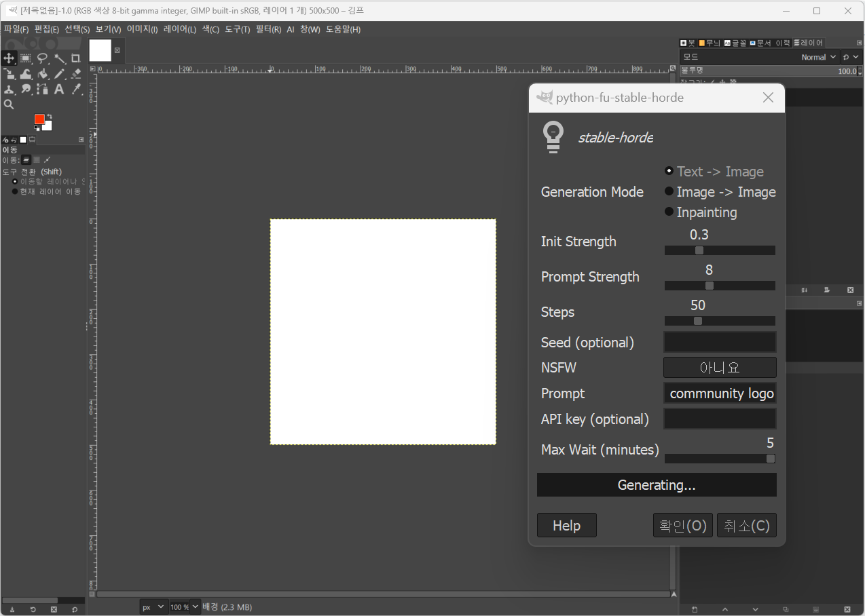
Task: Set move target to path icon
Action: (x=47, y=159)
